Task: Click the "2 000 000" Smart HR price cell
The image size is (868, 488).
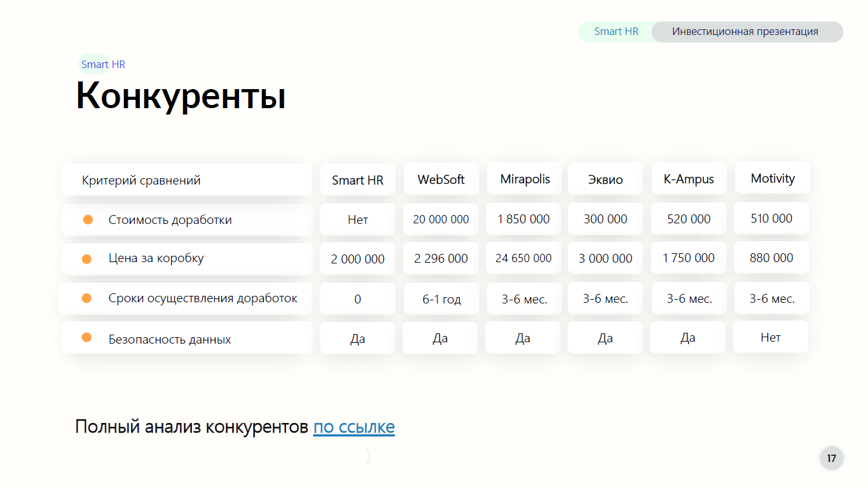Action: [x=357, y=258]
